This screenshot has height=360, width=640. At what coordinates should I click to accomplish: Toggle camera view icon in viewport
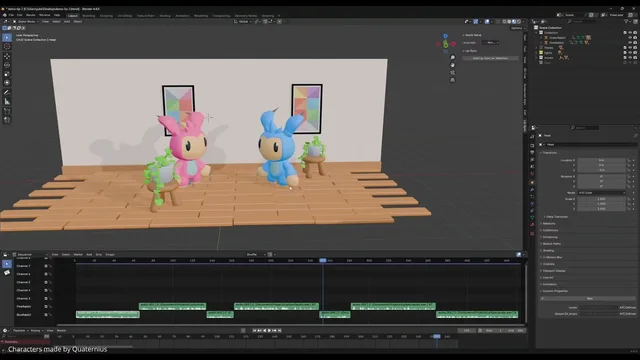coord(452,73)
